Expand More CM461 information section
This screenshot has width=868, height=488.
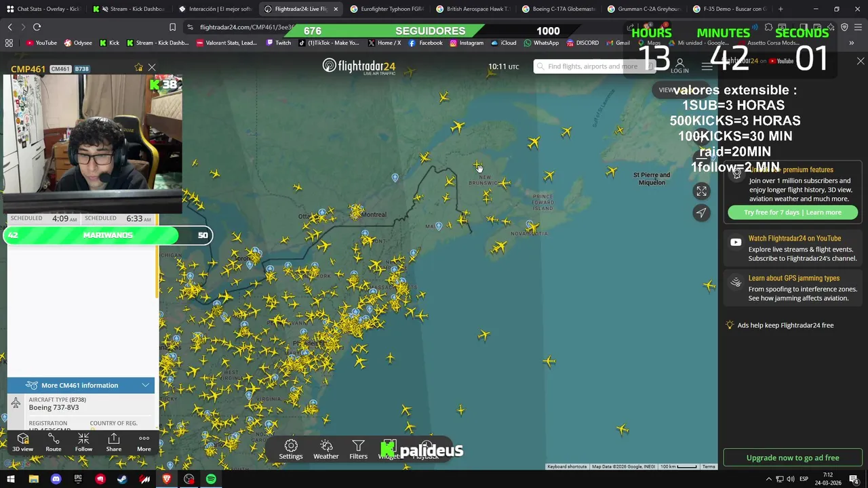click(x=81, y=385)
